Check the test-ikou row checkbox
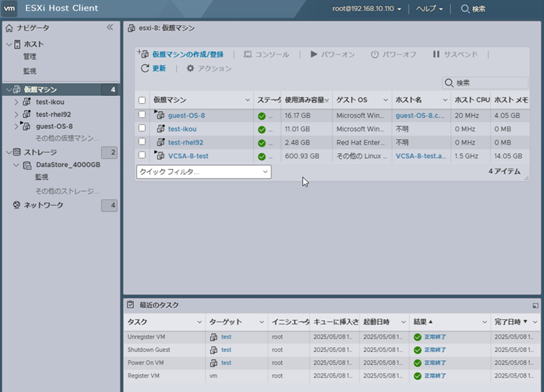Image resolution: width=544 pixels, height=392 pixels. (142, 128)
